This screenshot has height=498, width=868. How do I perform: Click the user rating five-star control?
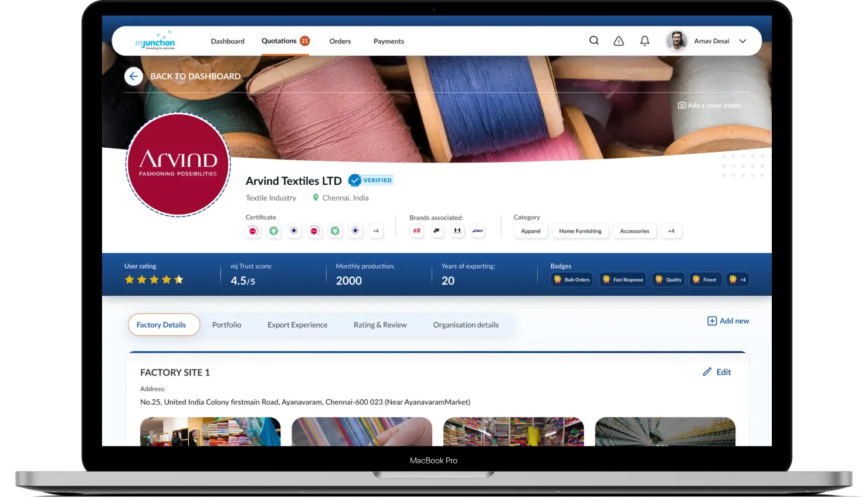tap(154, 280)
